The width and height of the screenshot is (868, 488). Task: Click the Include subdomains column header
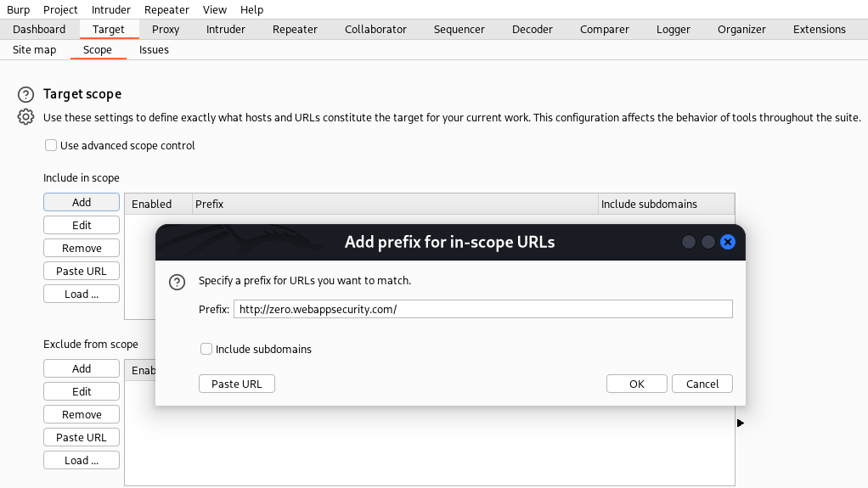click(x=649, y=204)
